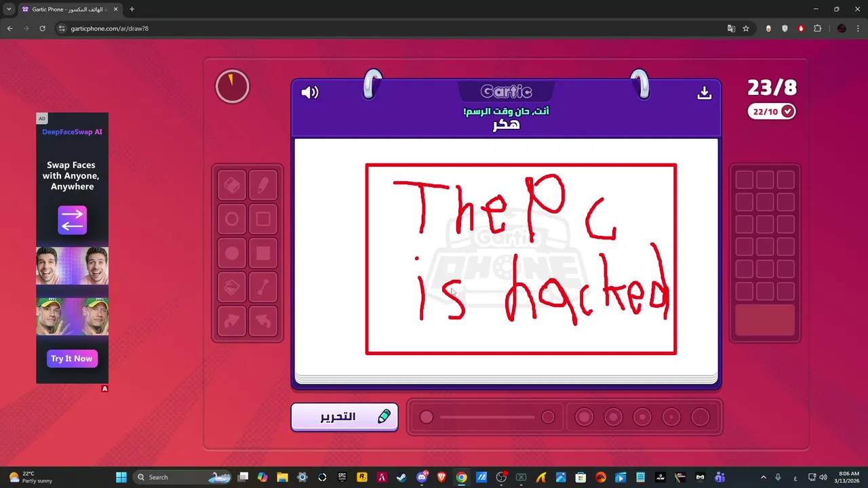Viewport: 868px width, 488px height.
Task: Show hidden system tray icons
Action: pyautogui.click(x=763, y=477)
